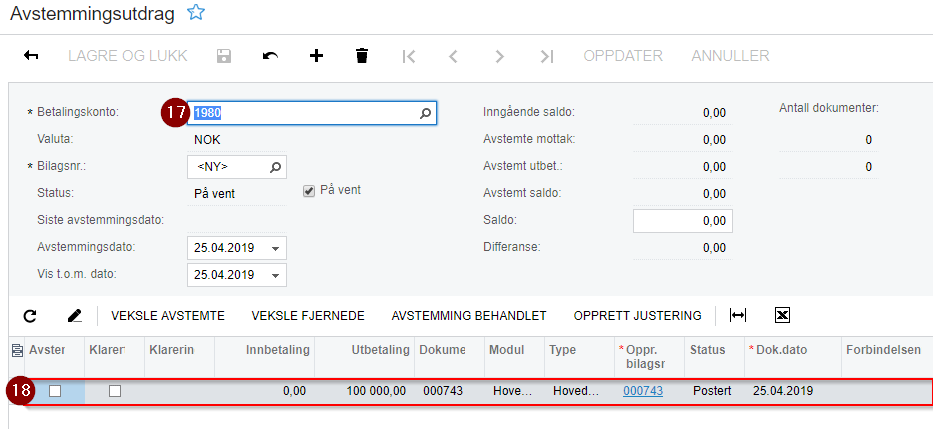The height and width of the screenshot is (429, 933).
Task: Click OPPRETT JUSTERING in the grid toolbar
Action: [x=637, y=316]
